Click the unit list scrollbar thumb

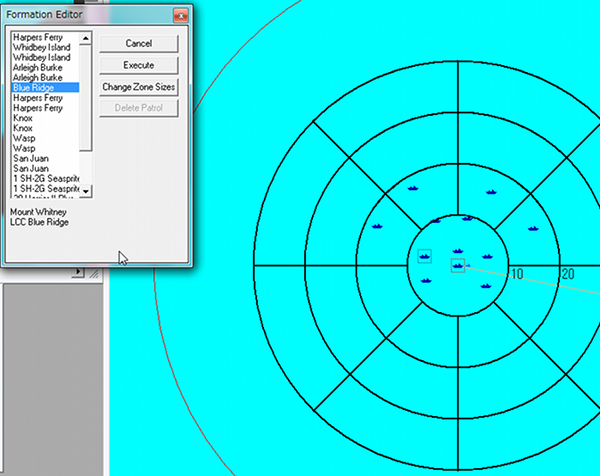(x=86, y=98)
